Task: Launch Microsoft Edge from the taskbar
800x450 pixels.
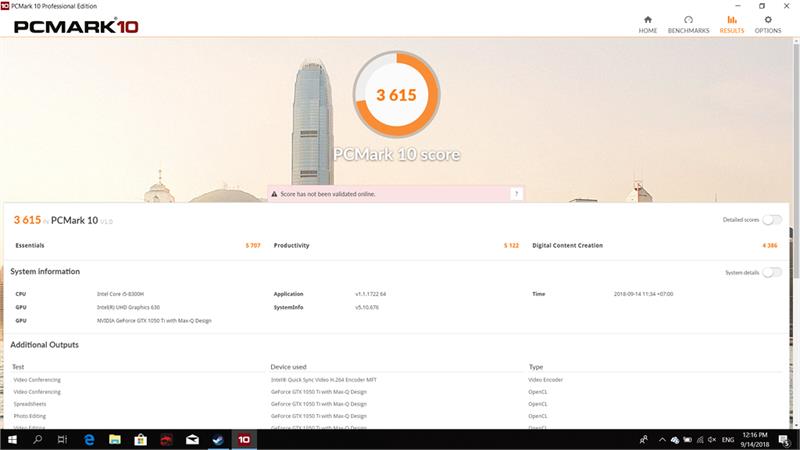Action: tap(89, 439)
